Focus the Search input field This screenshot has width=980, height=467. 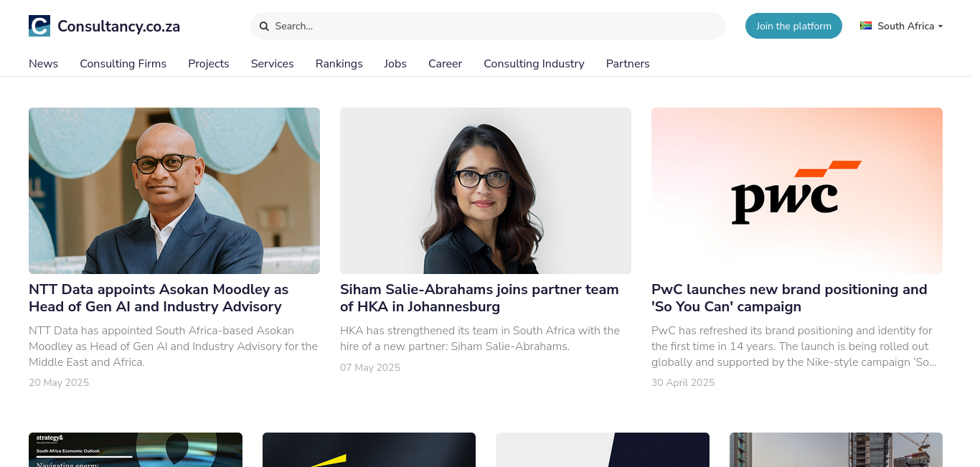(x=488, y=26)
